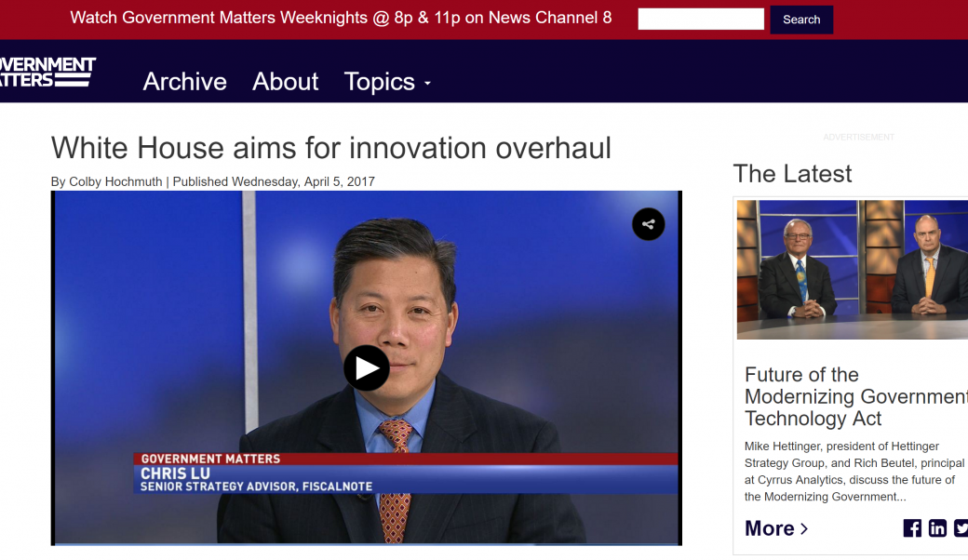Go to the About page

[x=285, y=82]
